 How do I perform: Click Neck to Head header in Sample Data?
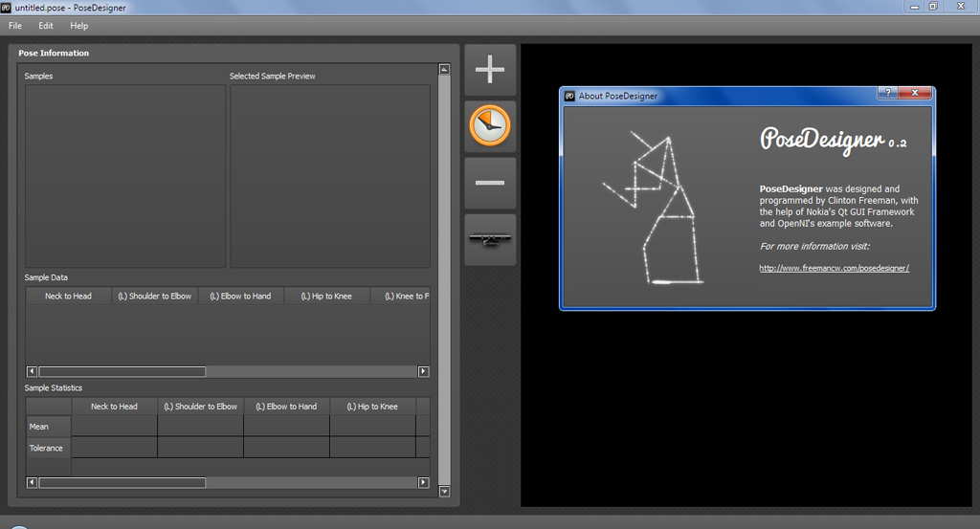(68, 296)
